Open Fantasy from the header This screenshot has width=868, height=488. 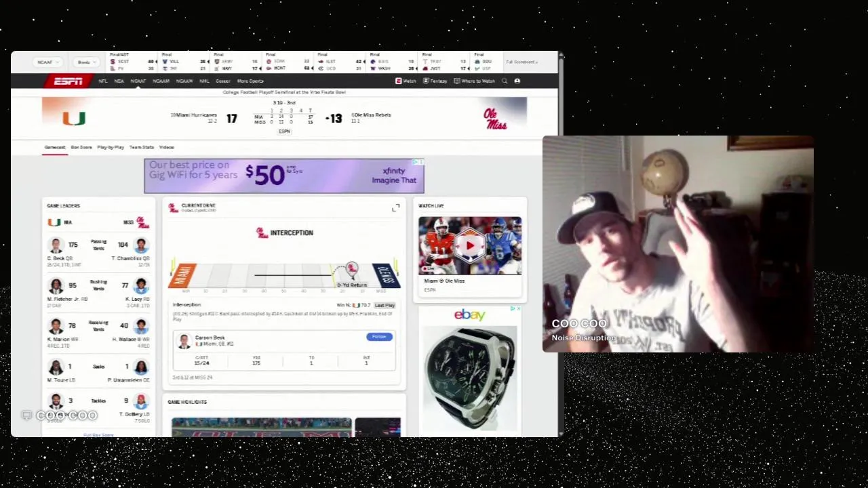tap(435, 81)
